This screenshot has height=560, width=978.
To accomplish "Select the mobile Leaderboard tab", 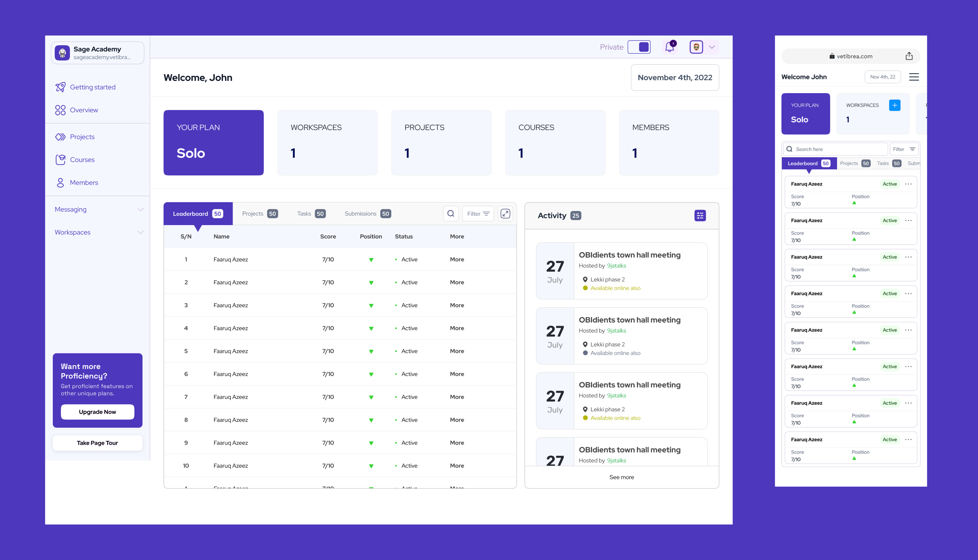I will pos(809,164).
